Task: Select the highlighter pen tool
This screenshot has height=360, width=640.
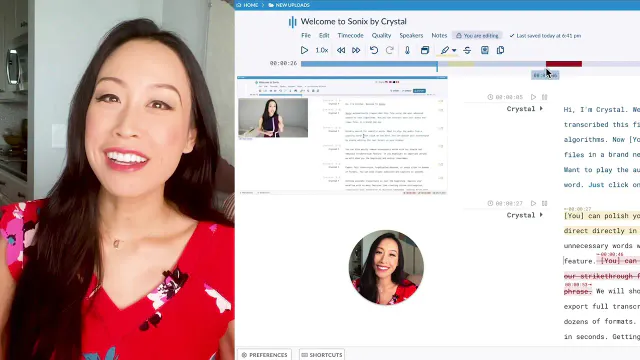Action: tap(444, 50)
